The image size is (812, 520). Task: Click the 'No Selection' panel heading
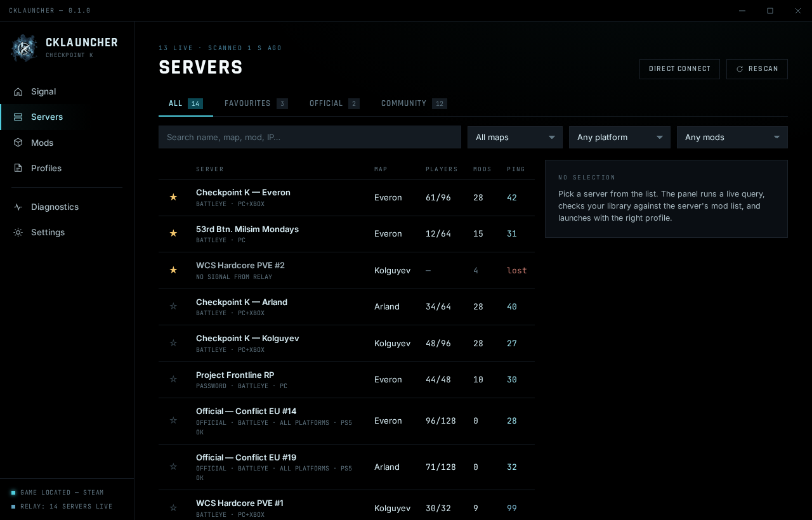587,178
